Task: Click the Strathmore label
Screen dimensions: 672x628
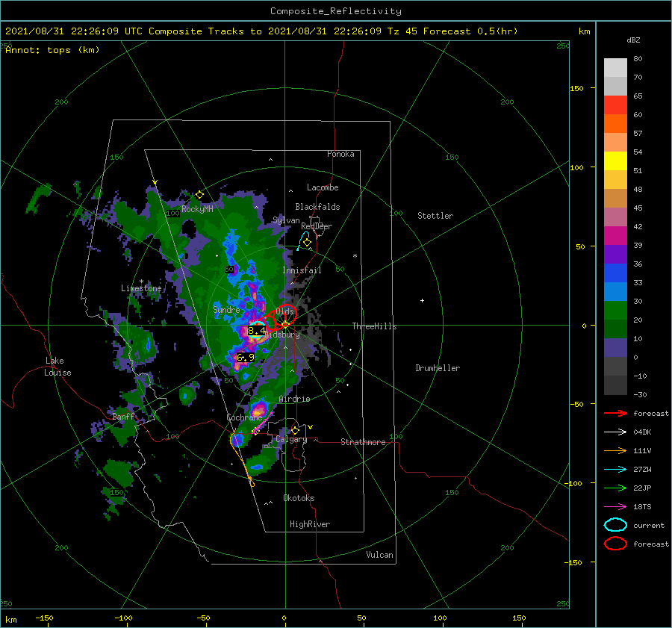Action: click(363, 442)
